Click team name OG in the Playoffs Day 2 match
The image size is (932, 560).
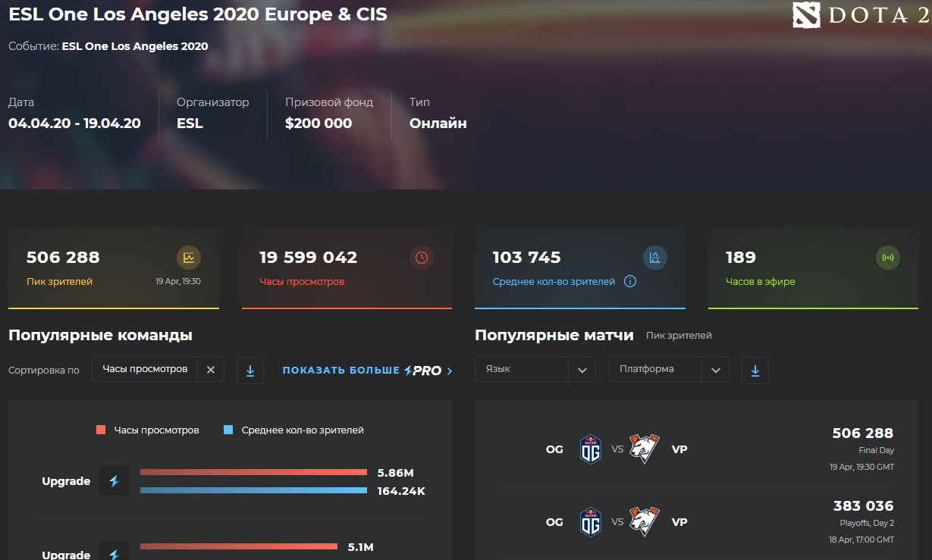click(554, 522)
